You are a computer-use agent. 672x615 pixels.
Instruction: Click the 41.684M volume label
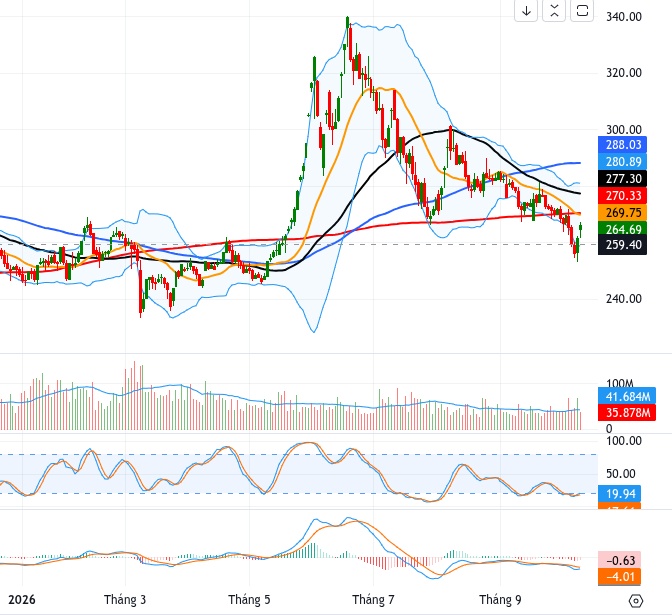coord(627,396)
